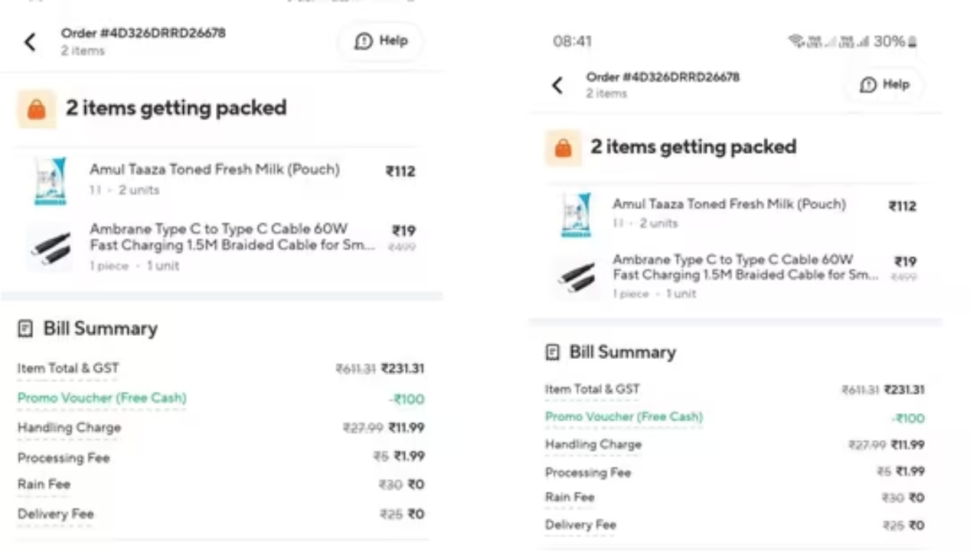Open Amul milk pouch thumbnail in right screenshot

[576, 214]
